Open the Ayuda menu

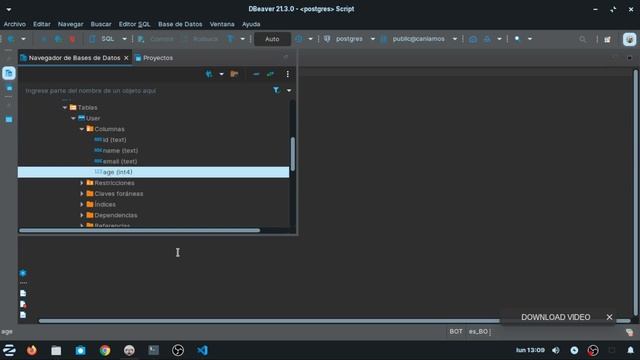(x=251, y=24)
